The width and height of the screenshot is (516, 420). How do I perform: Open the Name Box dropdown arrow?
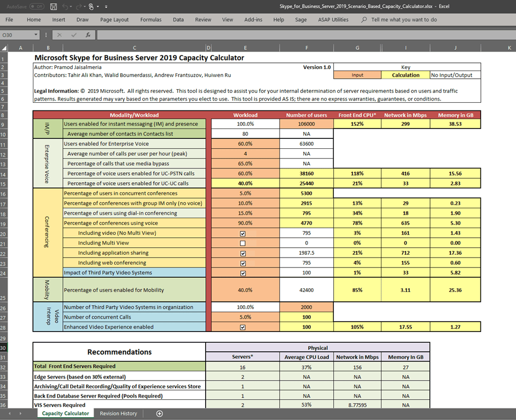[36, 35]
